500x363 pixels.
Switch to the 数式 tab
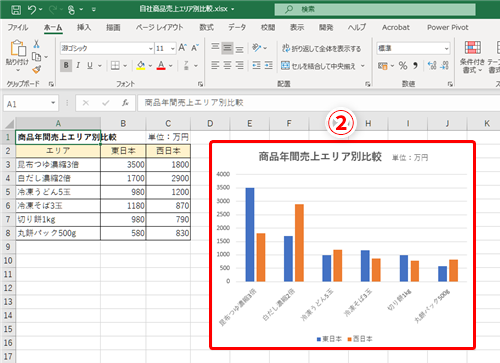tap(206, 27)
